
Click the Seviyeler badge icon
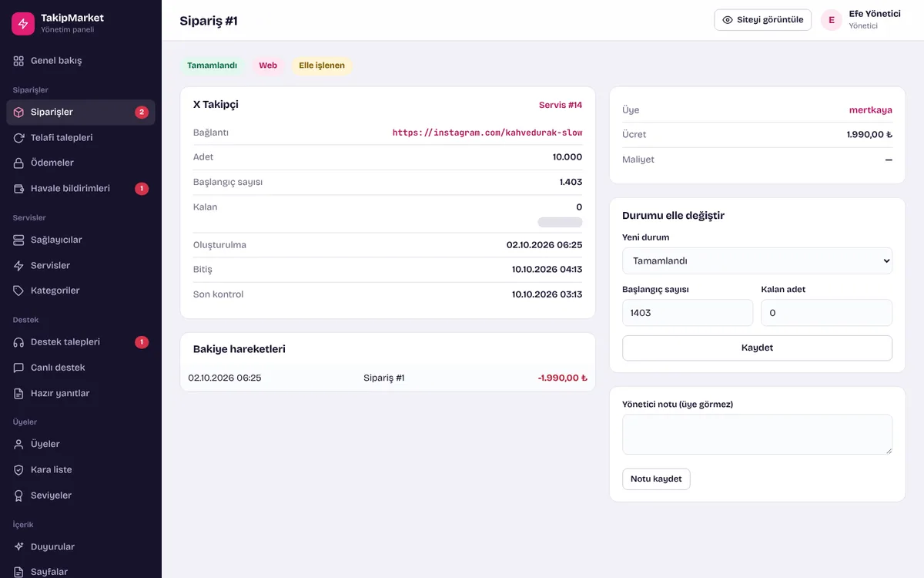click(x=19, y=496)
